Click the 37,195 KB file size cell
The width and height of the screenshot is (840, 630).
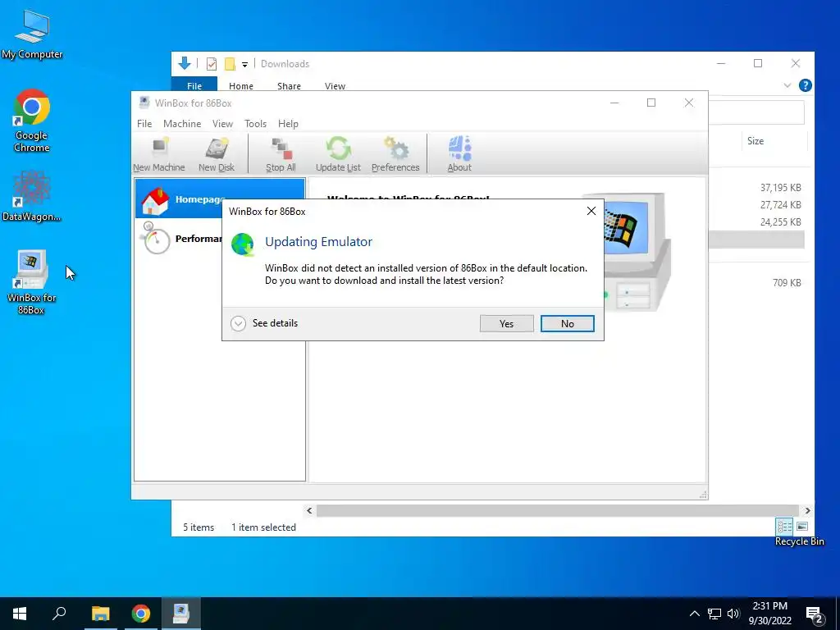click(x=781, y=188)
